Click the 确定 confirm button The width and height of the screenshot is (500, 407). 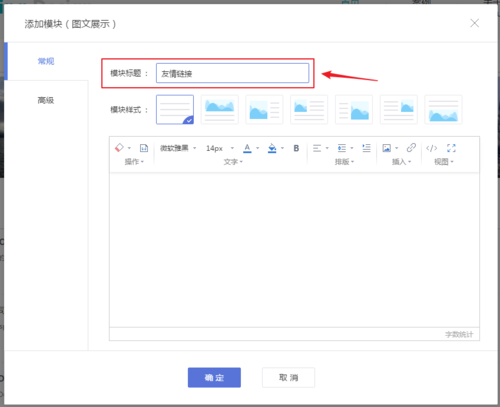[214, 377]
